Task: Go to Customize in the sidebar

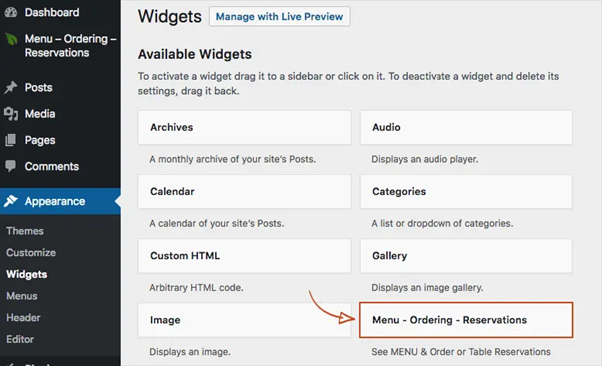Action: point(31,253)
